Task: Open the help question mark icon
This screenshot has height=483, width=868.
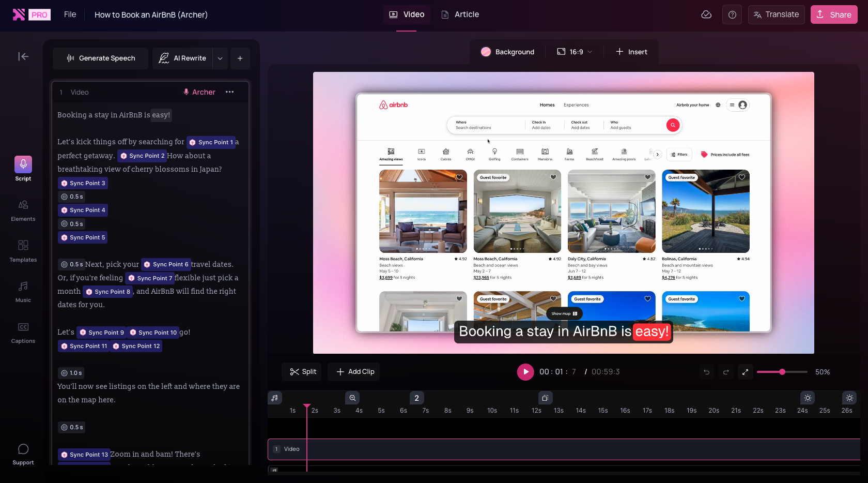Action: coord(732,14)
